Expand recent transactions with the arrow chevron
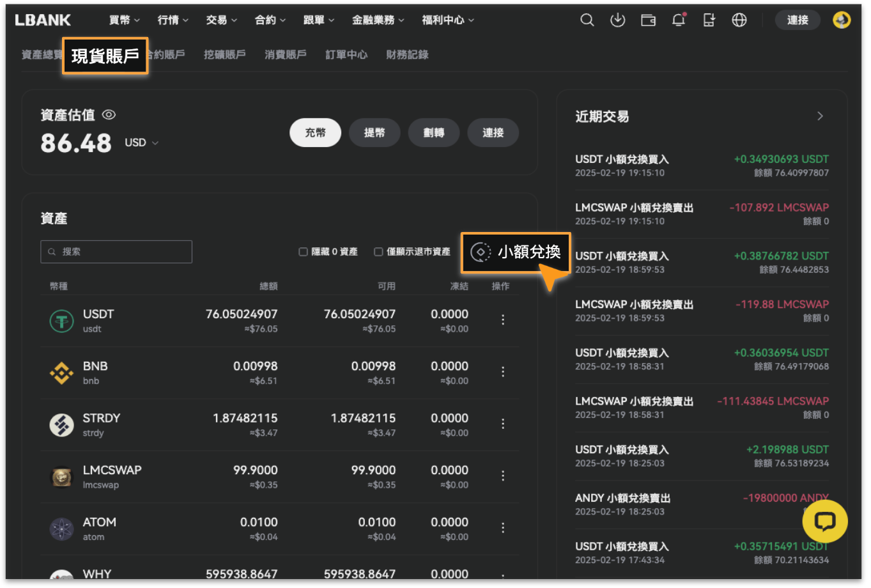The width and height of the screenshot is (871, 588). (820, 116)
